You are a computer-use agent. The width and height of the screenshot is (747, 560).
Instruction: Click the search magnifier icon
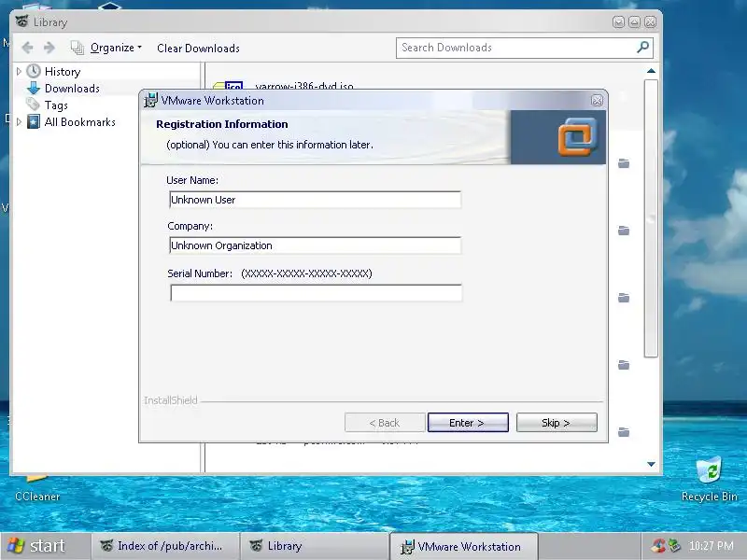point(643,48)
